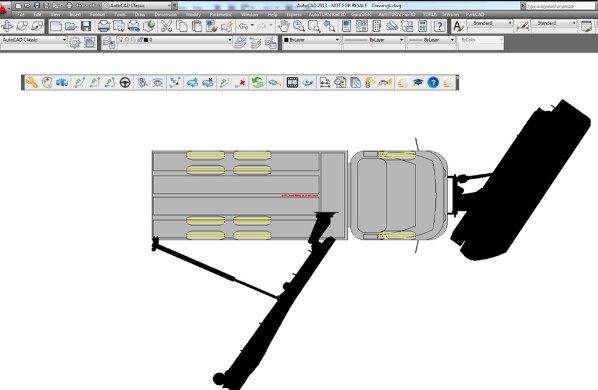Open the Modify menu
598x390 pixels.
click(x=193, y=14)
